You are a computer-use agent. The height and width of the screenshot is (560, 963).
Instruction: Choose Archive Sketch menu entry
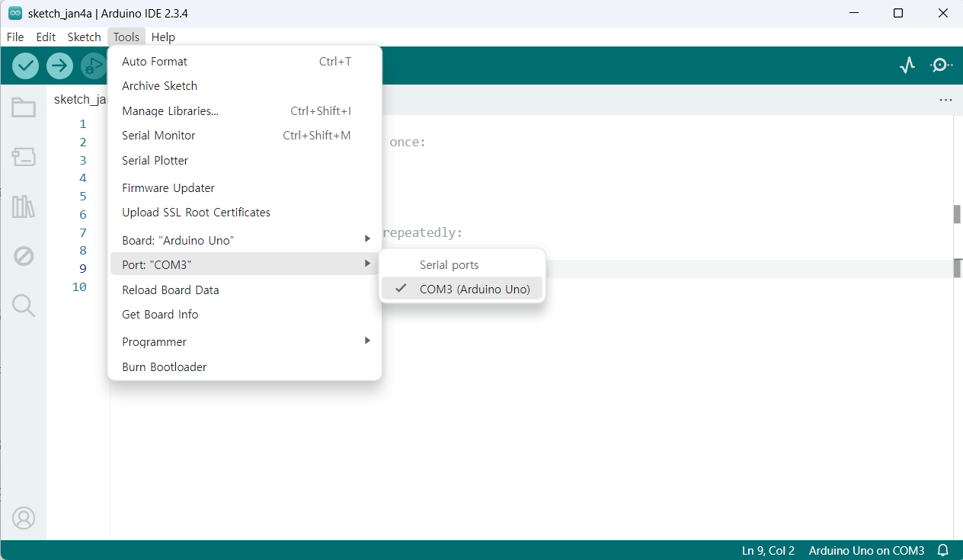click(x=245, y=86)
